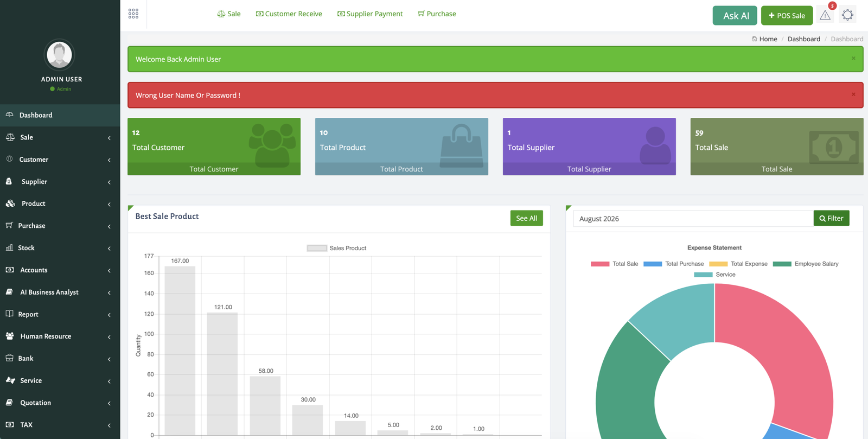Open Sale from the top navigation

229,14
